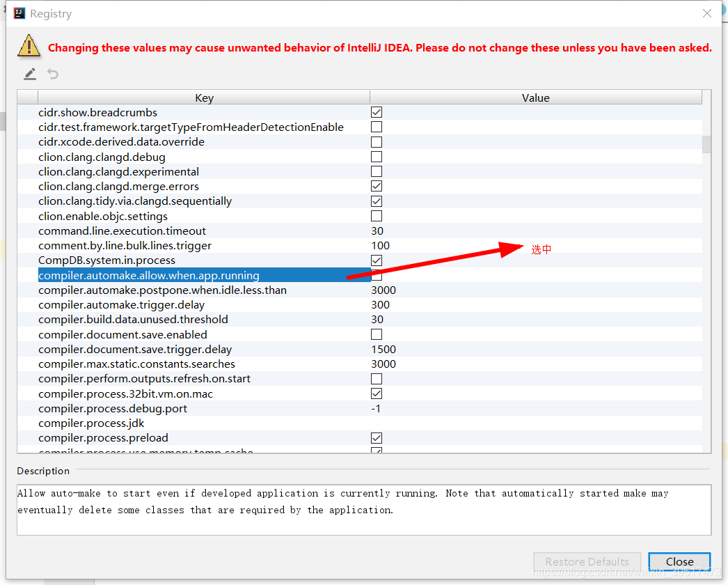Click the table vertical scrollbar thumb

706,144
